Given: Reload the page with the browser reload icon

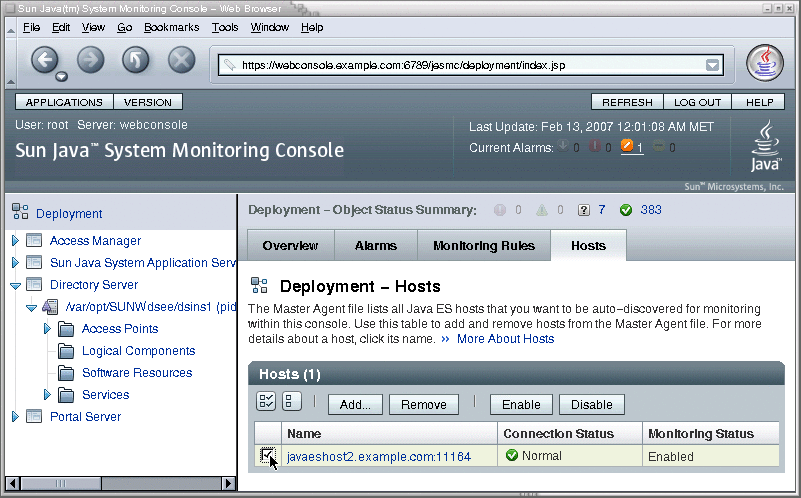Looking at the screenshot, I should click(136, 60).
